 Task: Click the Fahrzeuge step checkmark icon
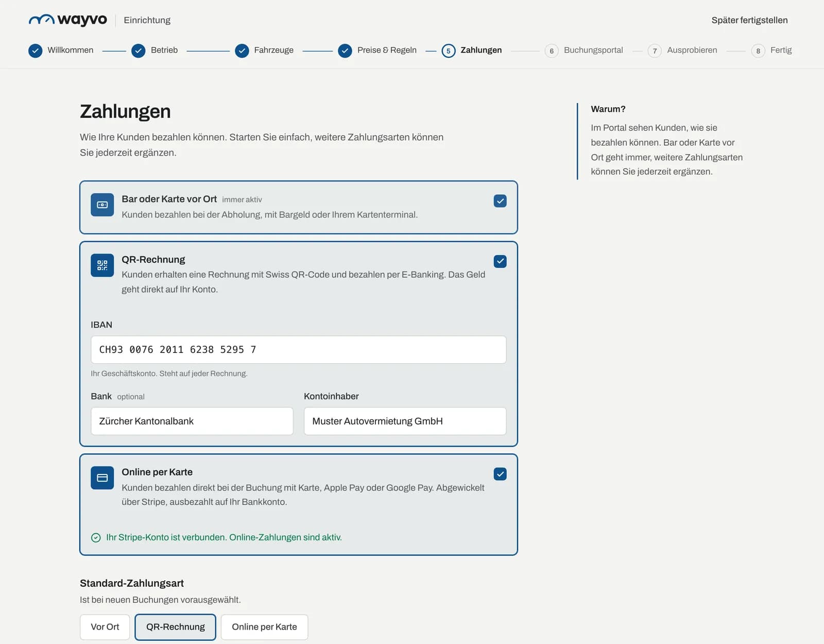pyautogui.click(x=242, y=50)
